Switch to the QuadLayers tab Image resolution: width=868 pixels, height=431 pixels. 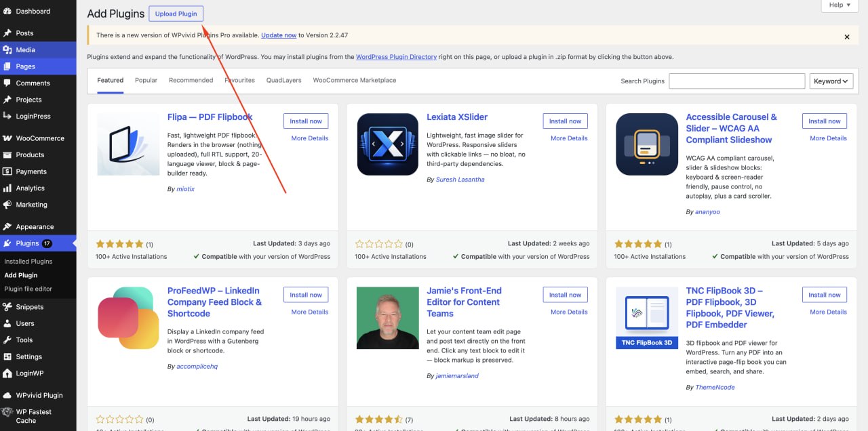(x=283, y=80)
